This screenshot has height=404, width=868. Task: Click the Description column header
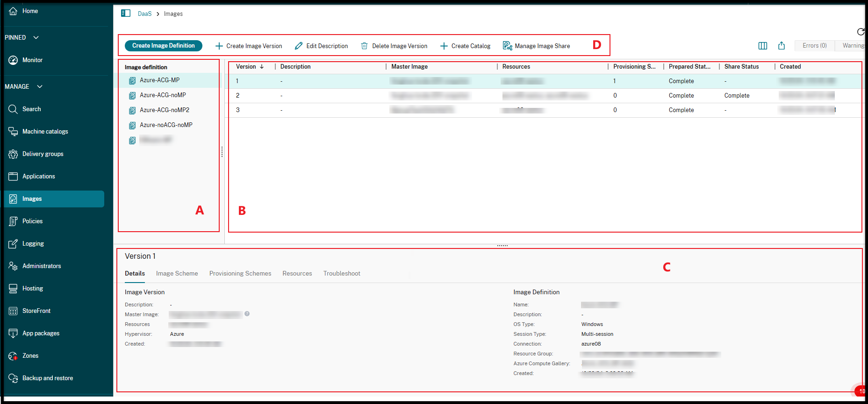[x=295, y=67]
